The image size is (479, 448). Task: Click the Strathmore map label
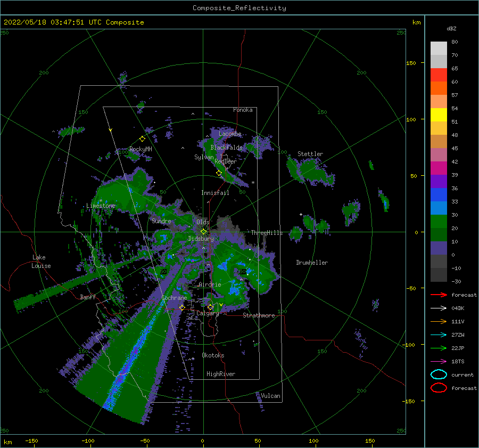[x=259, y=315]
